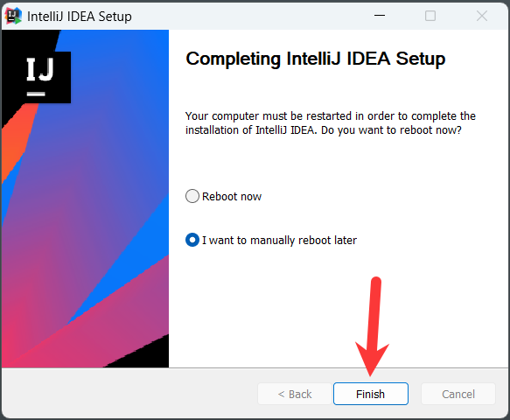Click the white underline in the IJ logo
Viewport: 510px width, 420px height.
[x=36, y=94]
